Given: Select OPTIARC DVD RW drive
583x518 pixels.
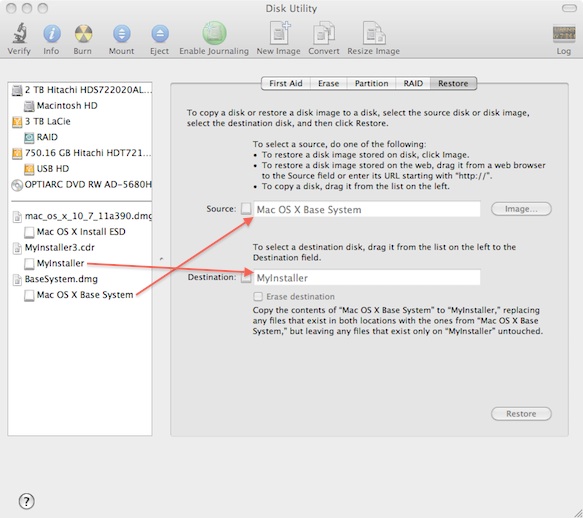Looking at the screenshot, I should click(80, 184).
